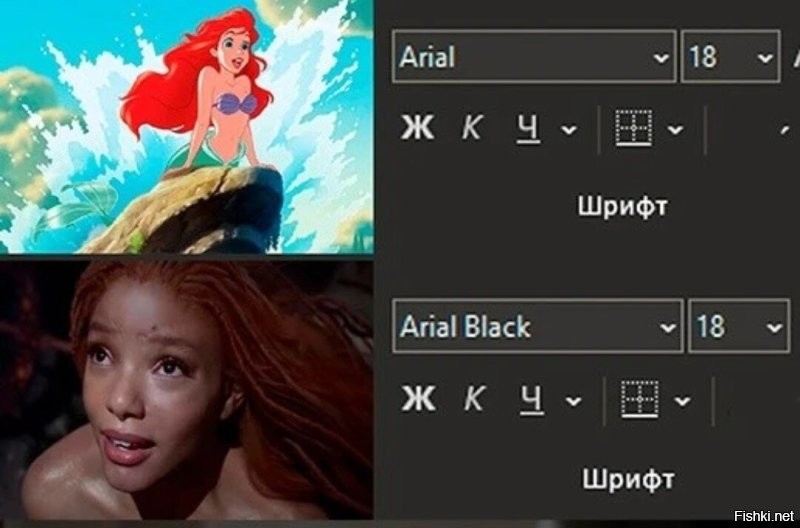This screenshot has width=800, height=528.
Task: Toggle bold Ж in upper font panel
Action: 417,127
